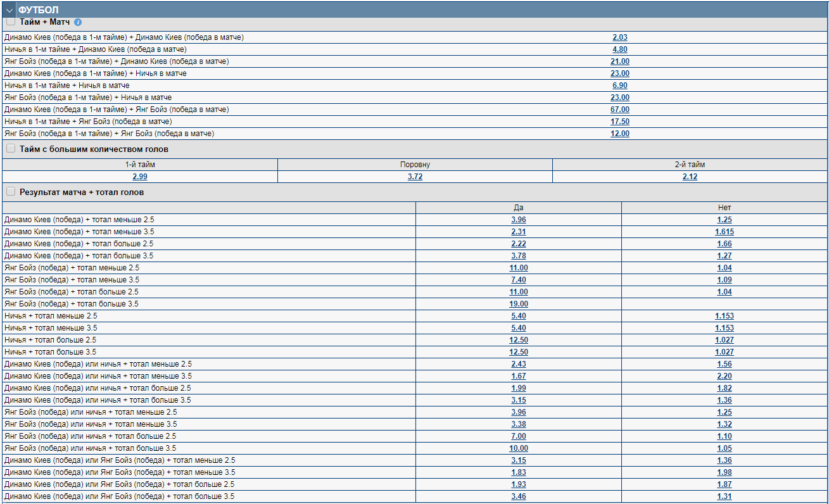Pick the 4.80 odds link

(x=619, y=49)
